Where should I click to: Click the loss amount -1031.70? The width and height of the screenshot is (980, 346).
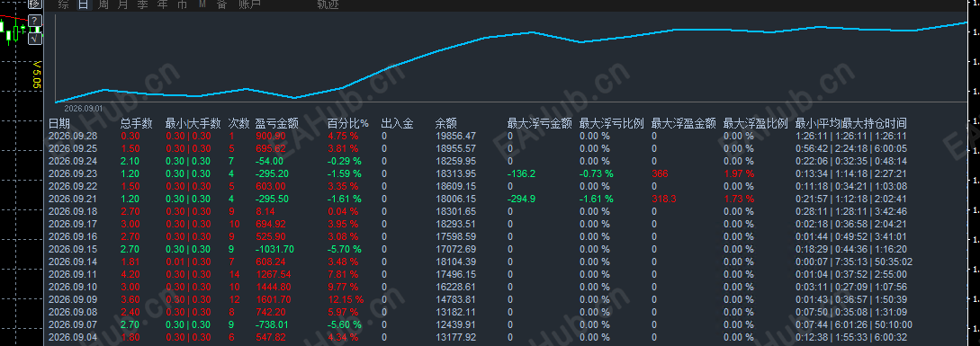pos(274,249)
